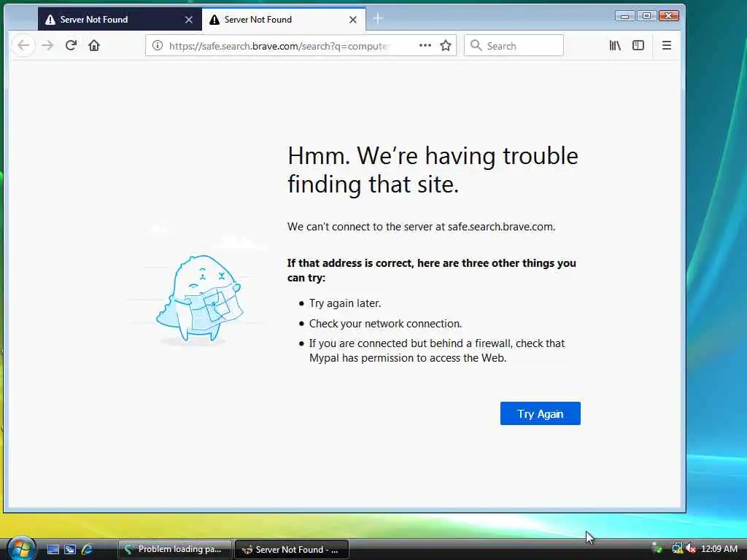Open safely remove hardware tray icon
747x560 pixels.
(x=657, y=548)
